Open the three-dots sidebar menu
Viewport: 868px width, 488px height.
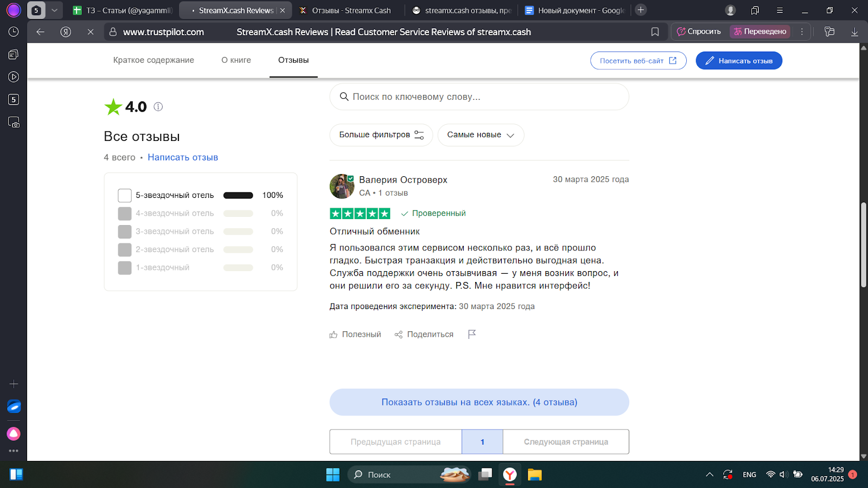[14, 451]
